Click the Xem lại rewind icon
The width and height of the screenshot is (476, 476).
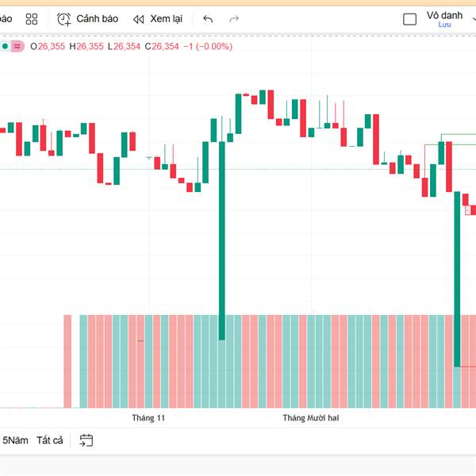coord(139,19)
